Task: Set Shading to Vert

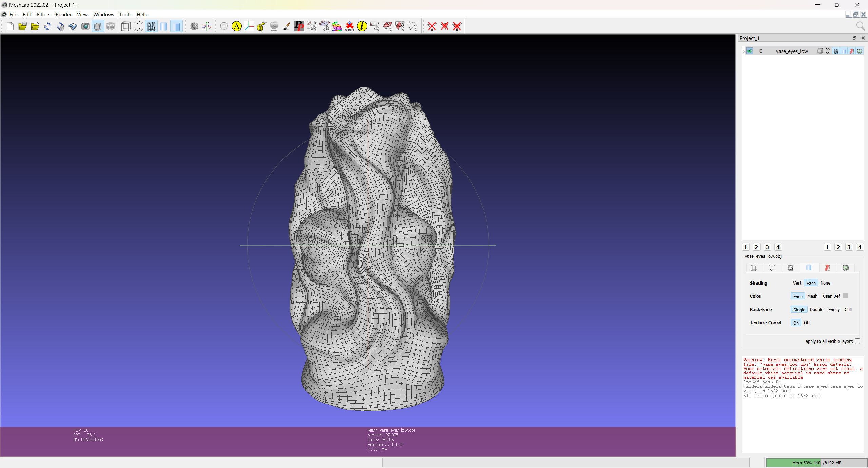Action: 797,283
